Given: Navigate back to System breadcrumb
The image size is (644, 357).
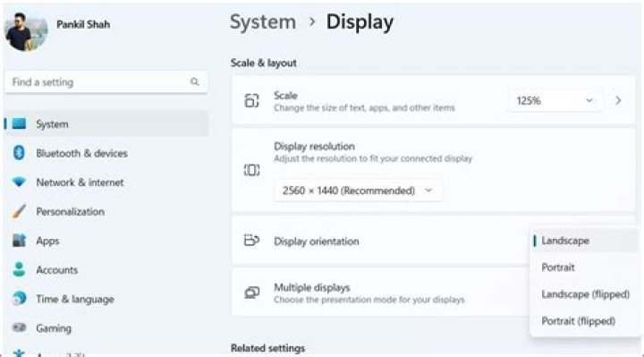Looking at the screenshot, I should pyautogui.click(x=263, y=21).
